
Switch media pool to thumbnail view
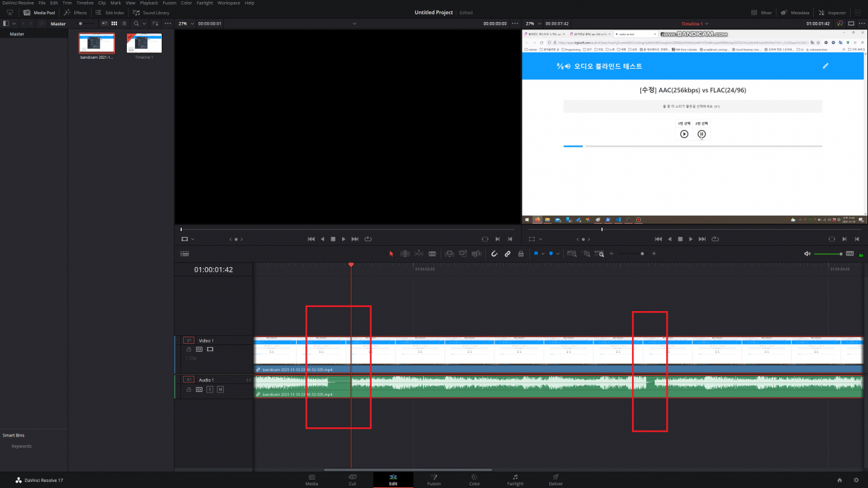pos(114,23)
